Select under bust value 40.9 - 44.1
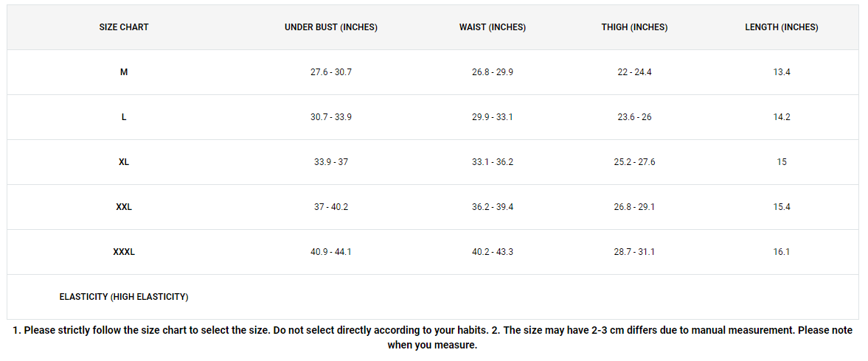 click(331, 251)
